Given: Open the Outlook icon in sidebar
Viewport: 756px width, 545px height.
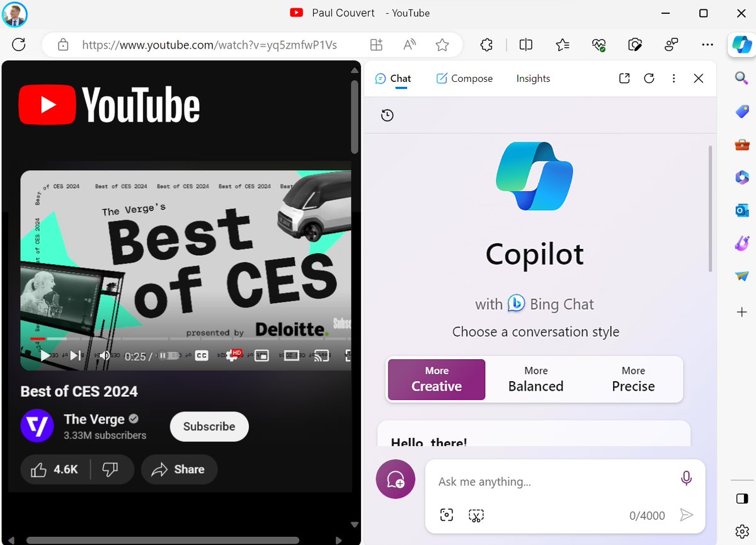Looking at the screenshot, I should pos(742,210).
